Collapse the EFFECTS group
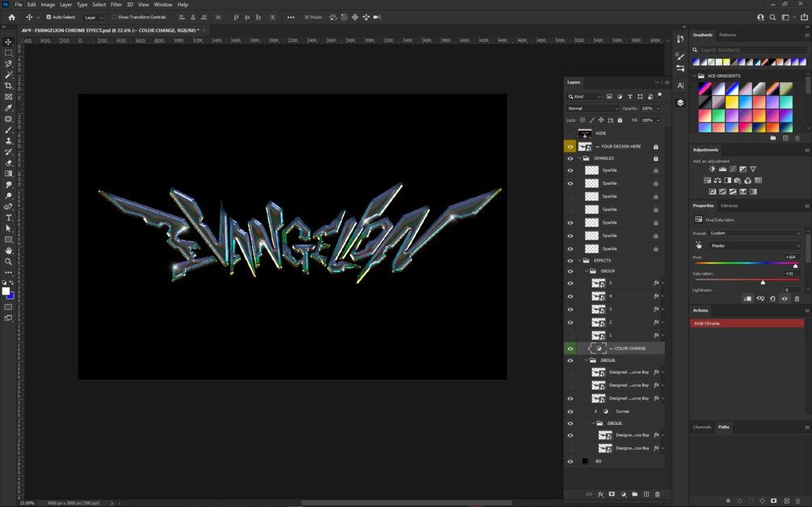This screenshot has width=812, height=507. tap(579, 260)
